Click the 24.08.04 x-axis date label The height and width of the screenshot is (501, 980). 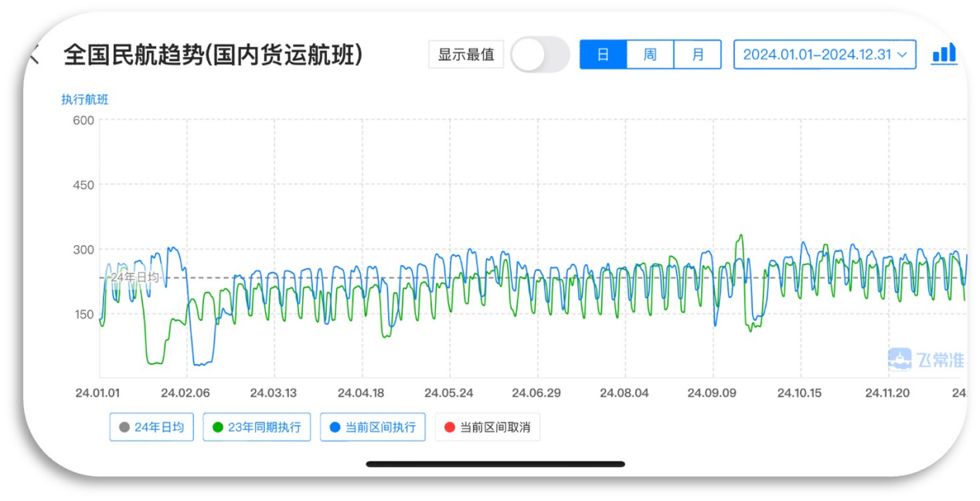pyautogui.click(x=624, y=393)
